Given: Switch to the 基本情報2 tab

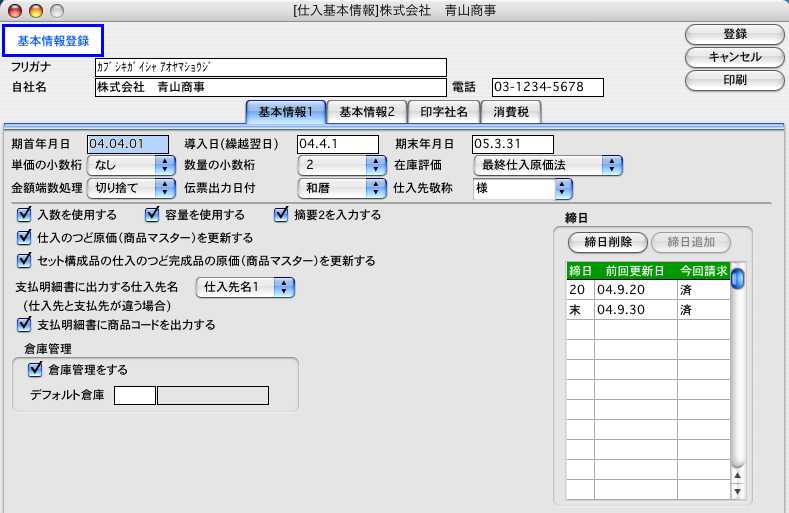Looking at the screenshot, I should 366,111.
